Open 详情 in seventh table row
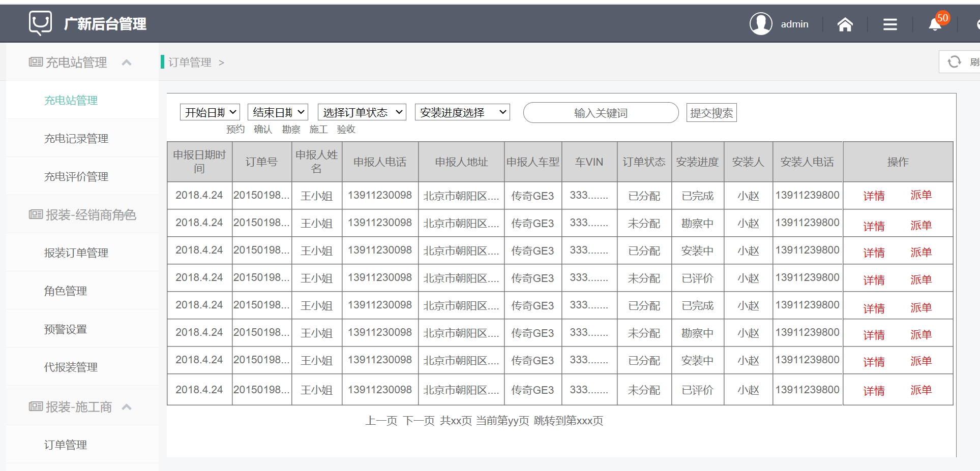Image resolution: width=980 pixels, height=471 pixels. 874,362
